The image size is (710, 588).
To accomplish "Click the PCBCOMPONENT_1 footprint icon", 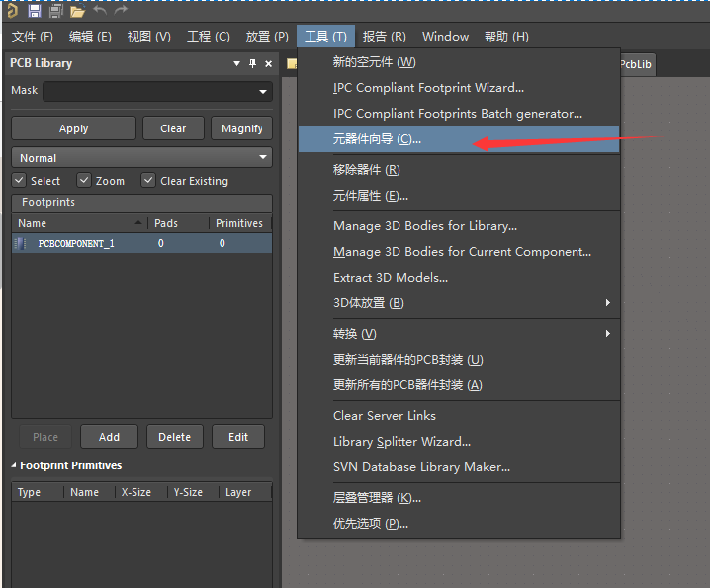I will (20, 243).
